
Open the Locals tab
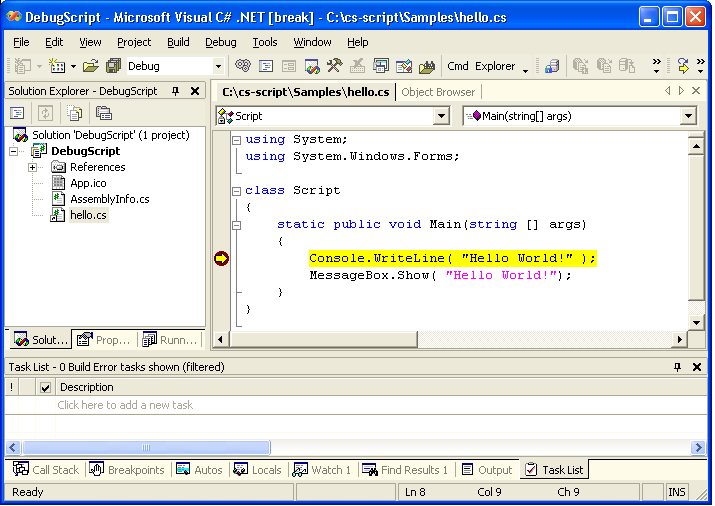click(258, 470)
